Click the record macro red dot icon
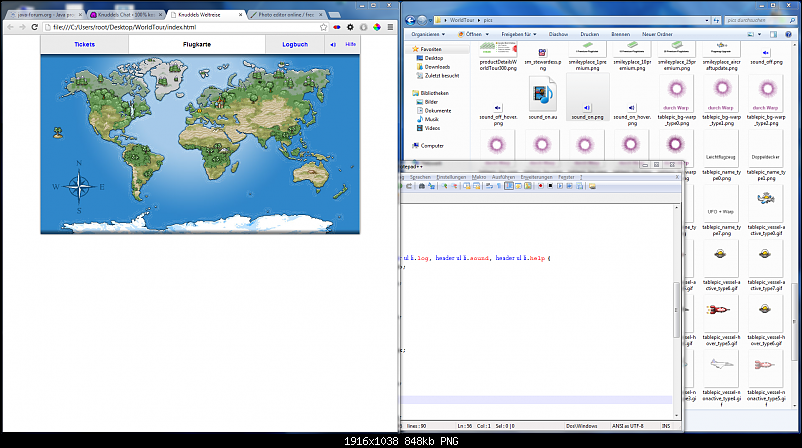This screenshot has width=802, height=448. click(x=541, y=186)
